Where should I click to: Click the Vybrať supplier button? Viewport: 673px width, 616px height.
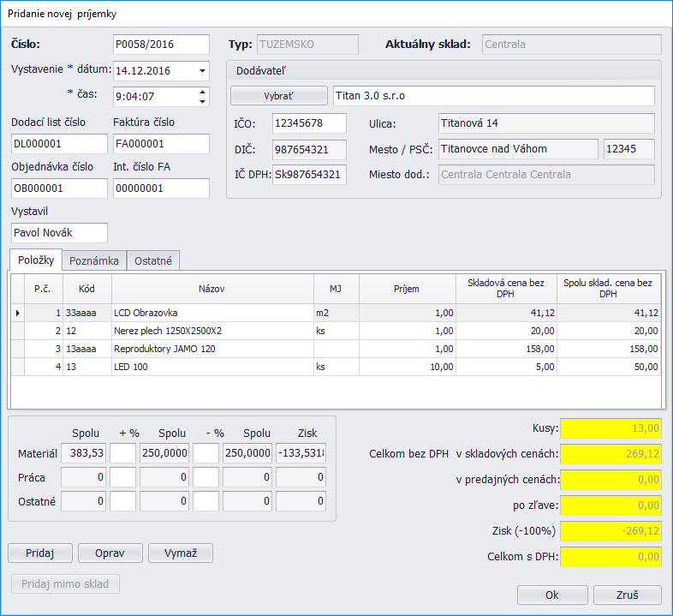pos(279,95)
